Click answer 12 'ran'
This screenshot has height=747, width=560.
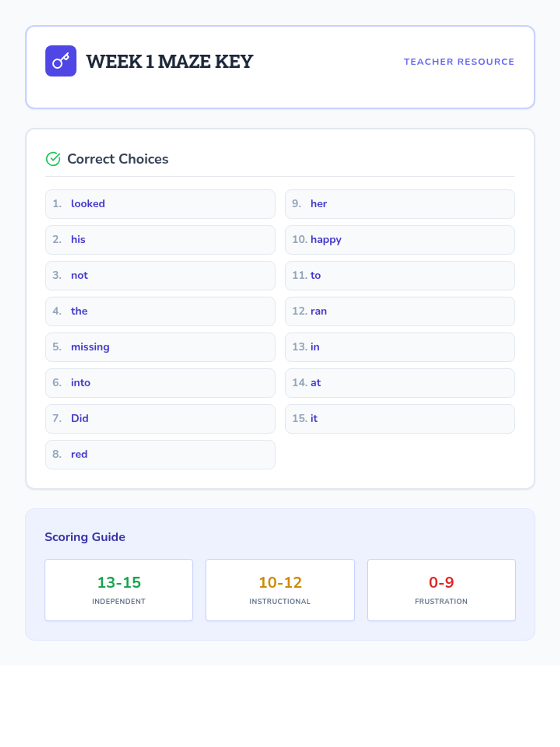pos(399,311)
